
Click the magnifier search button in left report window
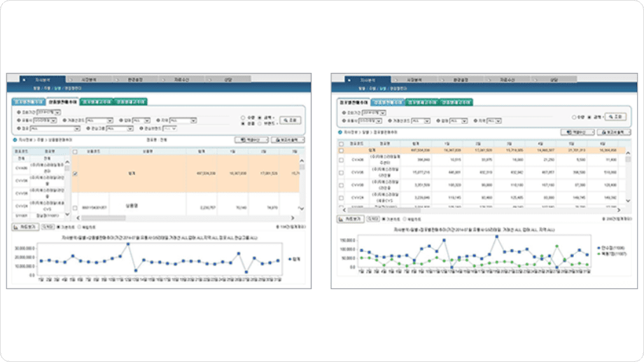(290, 120)
